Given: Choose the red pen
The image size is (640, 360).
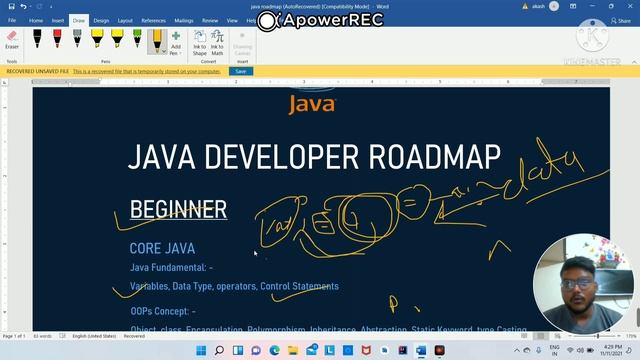Looking at the screenshot, I should [x=57, y=38].
